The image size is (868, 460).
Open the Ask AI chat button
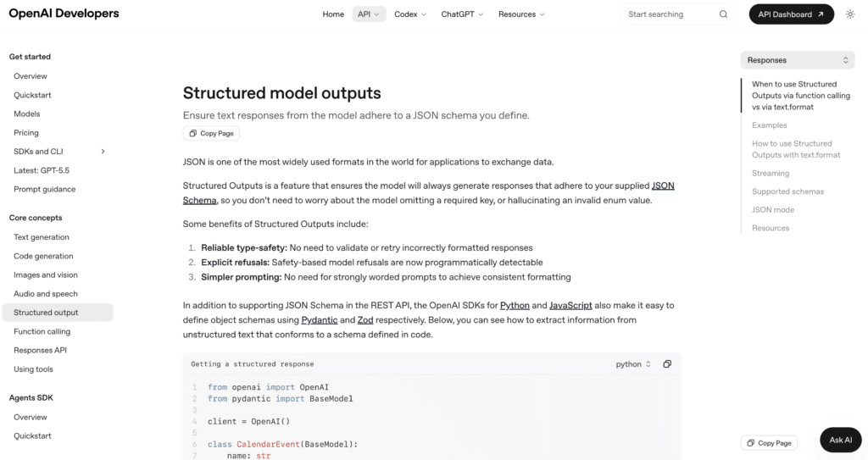pyautogui.click(x=840, y=440)
